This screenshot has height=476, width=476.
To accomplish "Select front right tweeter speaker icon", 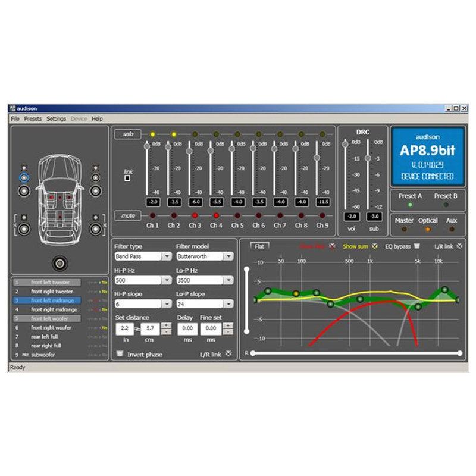I will click(96, 168).
